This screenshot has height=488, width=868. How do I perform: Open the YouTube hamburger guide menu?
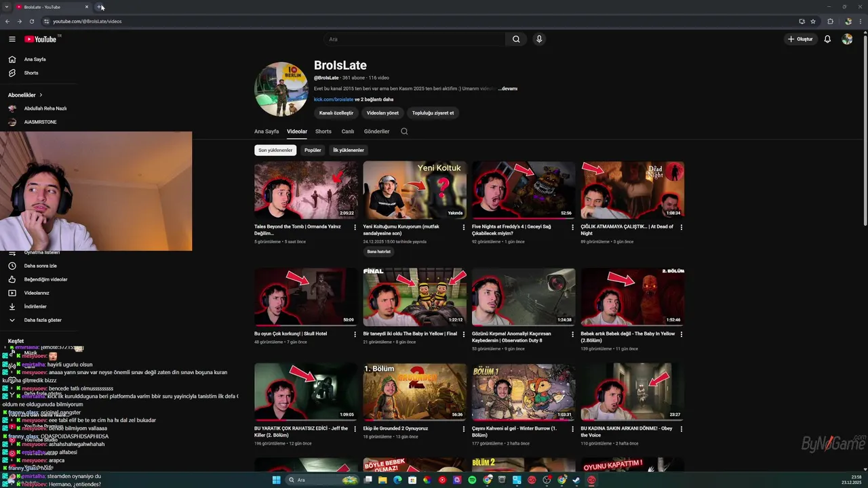point(12,39)
